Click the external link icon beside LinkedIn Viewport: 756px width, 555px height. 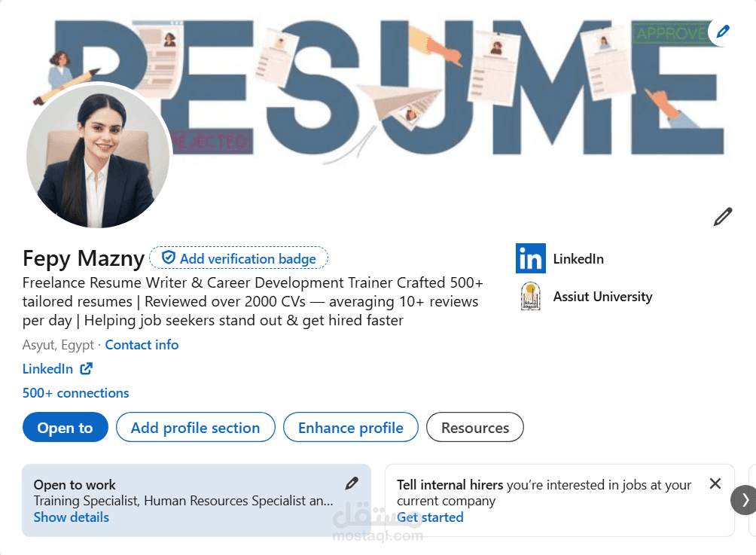pos(87,369)
